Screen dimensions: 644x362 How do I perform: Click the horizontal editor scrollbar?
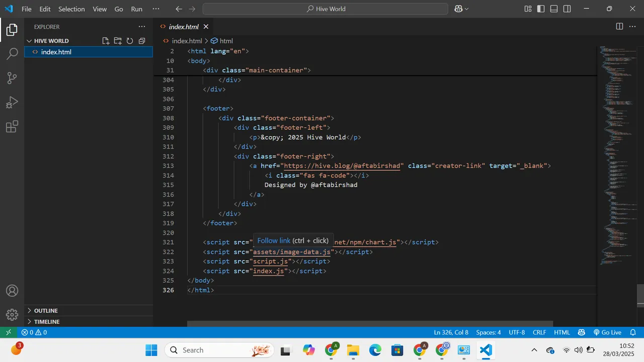pos(370,324)
